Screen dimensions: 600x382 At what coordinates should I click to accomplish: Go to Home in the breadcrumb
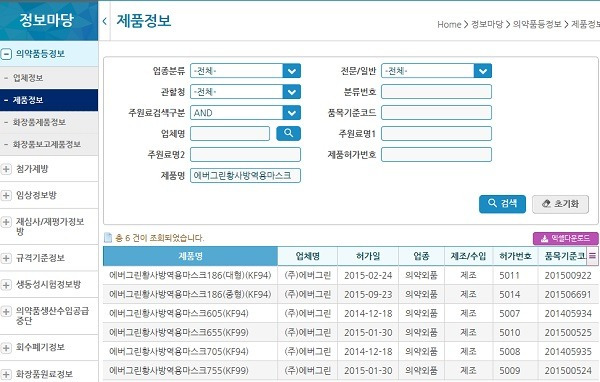(x=449, y=24)
